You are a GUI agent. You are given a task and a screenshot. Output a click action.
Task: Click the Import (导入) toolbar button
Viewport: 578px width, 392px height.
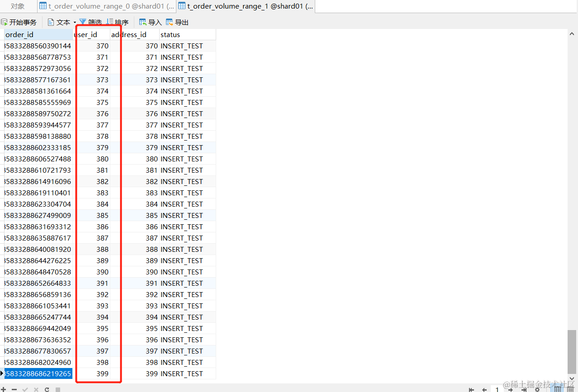(x=150, y=22)
